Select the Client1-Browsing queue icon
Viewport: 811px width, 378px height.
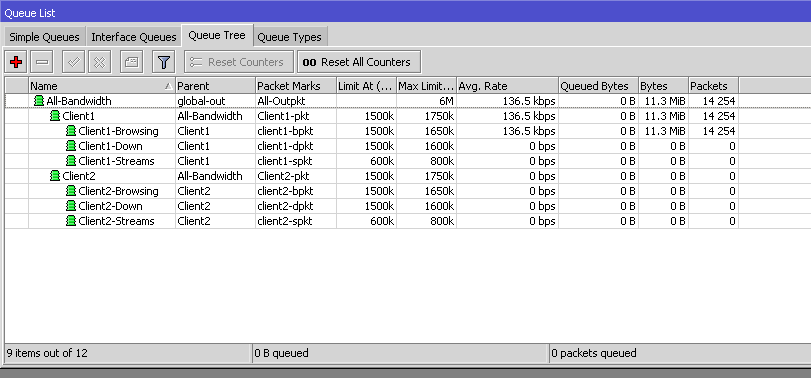[x=71, y=131]
